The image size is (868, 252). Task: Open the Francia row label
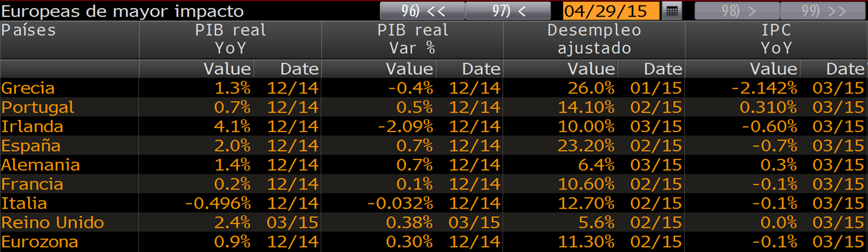tap(32, 184)
